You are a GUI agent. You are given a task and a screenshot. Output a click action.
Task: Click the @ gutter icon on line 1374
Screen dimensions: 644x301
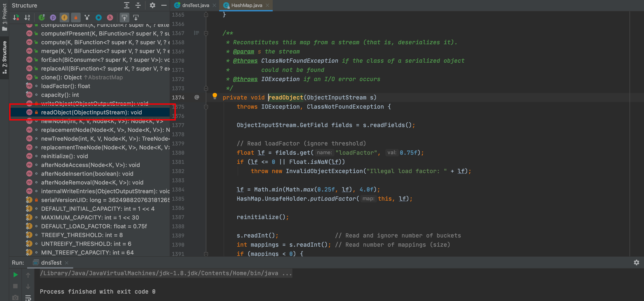pos(197,97)
